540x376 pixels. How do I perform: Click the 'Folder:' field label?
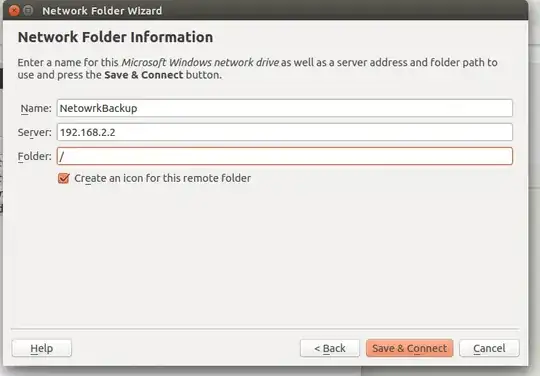[34, 156]
